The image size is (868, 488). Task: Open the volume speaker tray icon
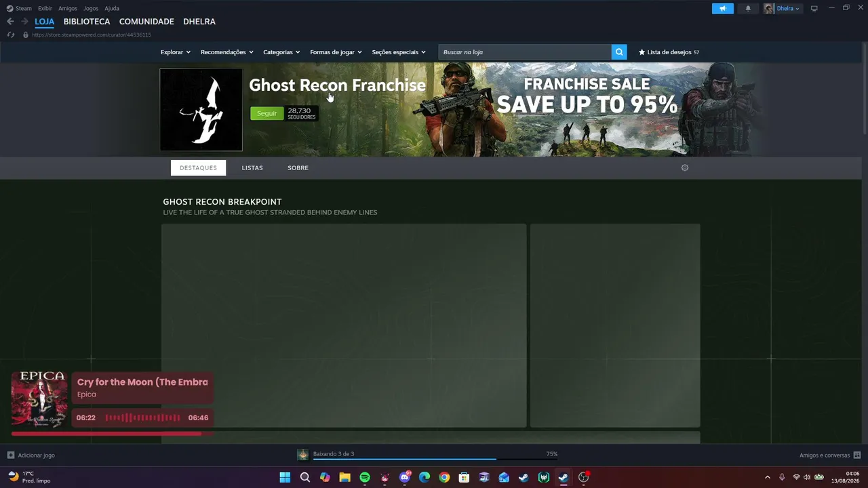point(807,477)
